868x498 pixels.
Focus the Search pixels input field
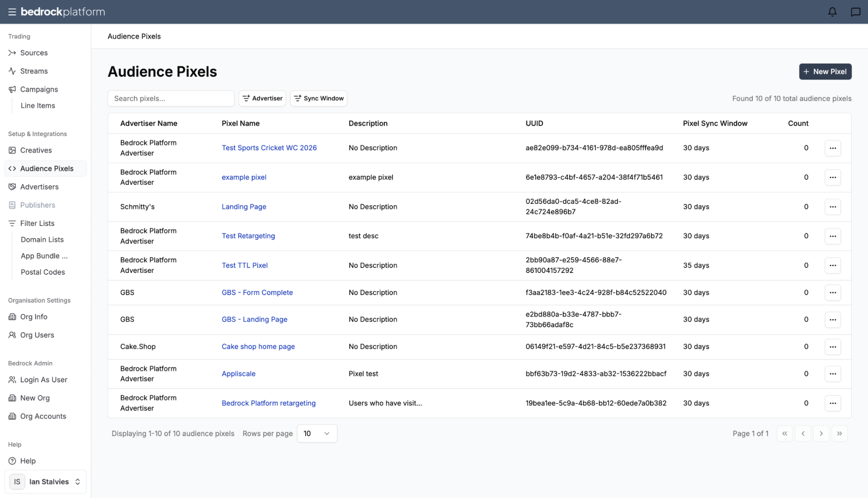tap(171, 99)
